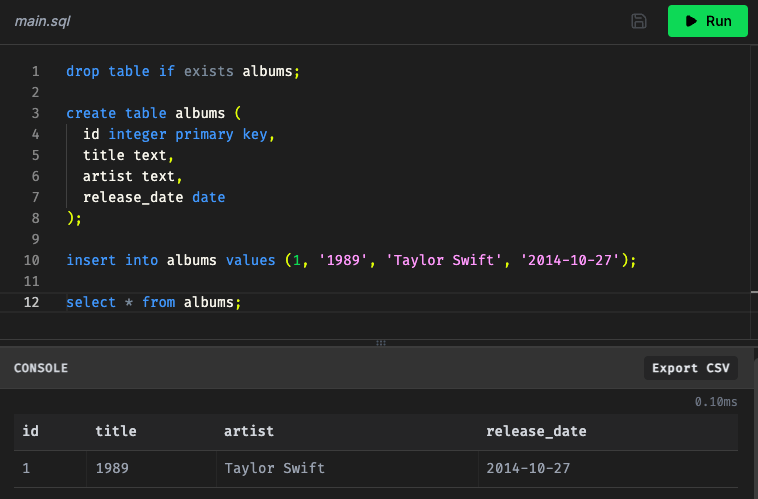Click the artist column header
758x499 pixels.
[x=249, y=431]
